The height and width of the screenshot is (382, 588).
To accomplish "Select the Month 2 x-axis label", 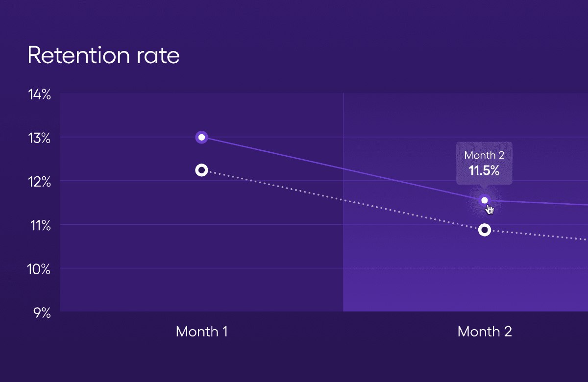I will (x=485, y=332).
